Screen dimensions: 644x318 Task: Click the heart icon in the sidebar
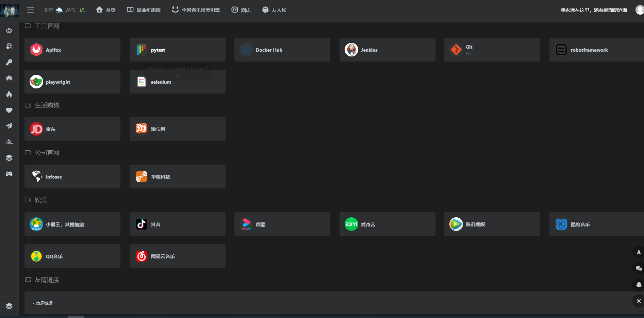(9, 110)
